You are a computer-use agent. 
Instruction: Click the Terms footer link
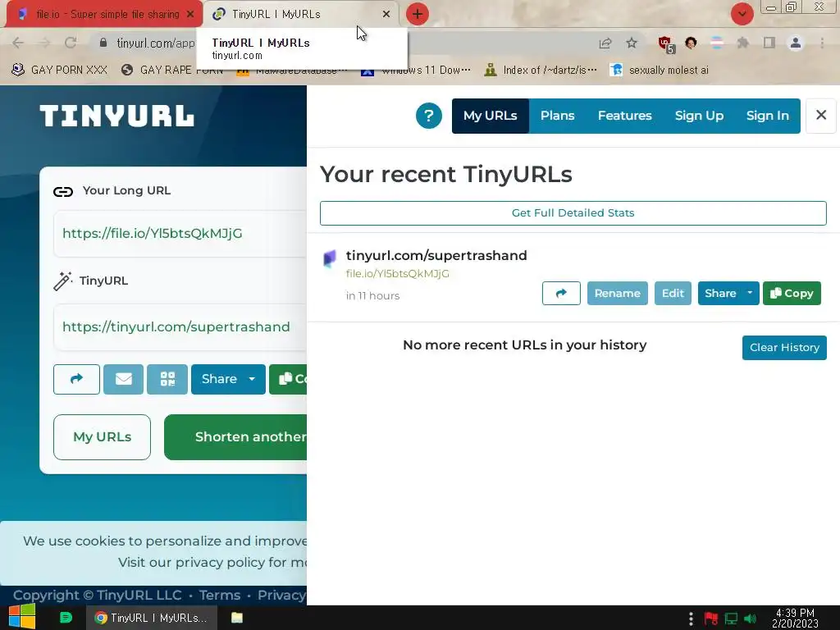pyautogui.click(x=220, y=596)
